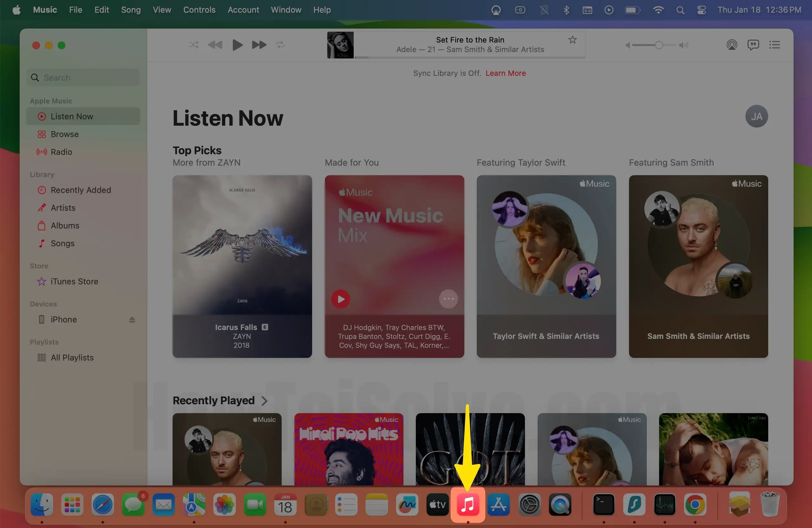The width and height of the screenshot is (812, 528).
Task: Skip to previous track
Action: (x=215, y=45)
